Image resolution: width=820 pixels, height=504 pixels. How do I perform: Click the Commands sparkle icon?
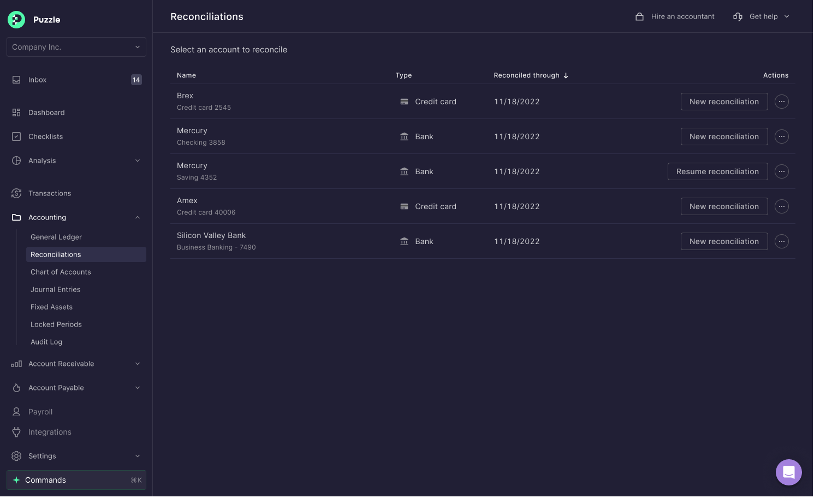(16, 480)
